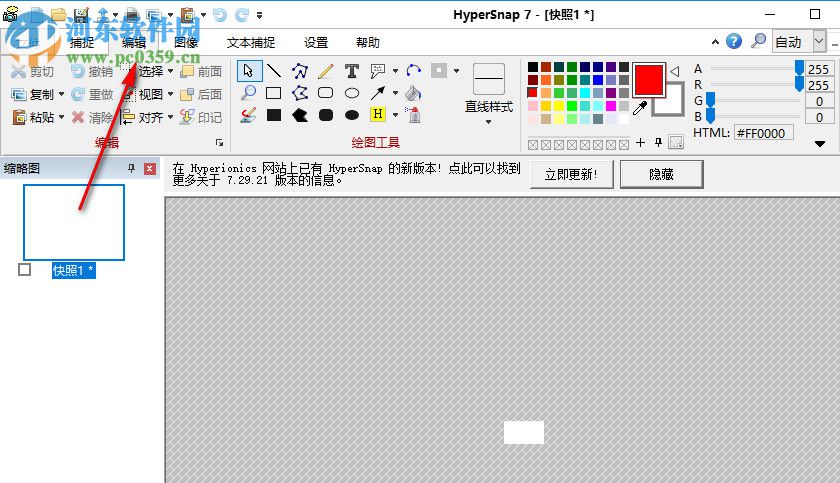The image size is (840, 483).
Task: Tick the checkbox beside 快照1 thumbnail
Action: pos(25,269)
